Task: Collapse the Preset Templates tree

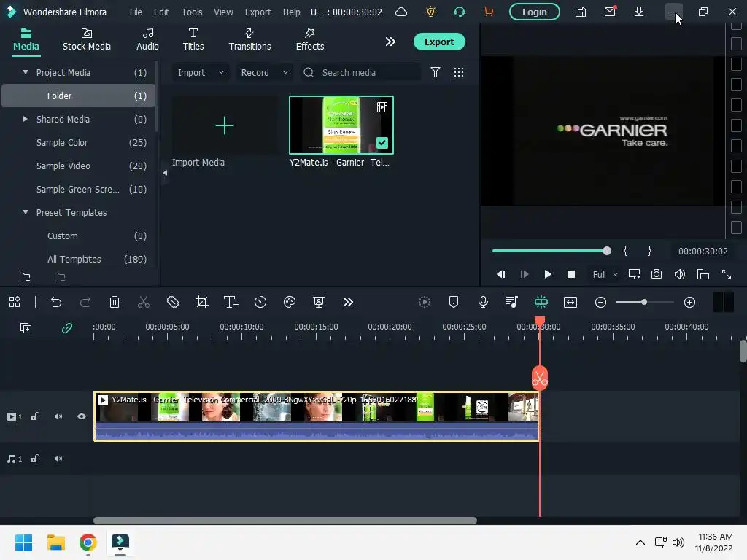Action: (x=26, y=212)
